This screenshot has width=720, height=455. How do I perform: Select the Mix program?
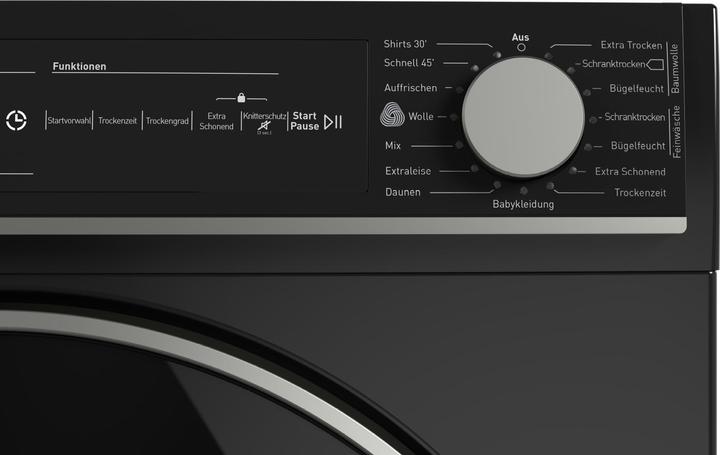pyautogui.click(x=393, y=146)
